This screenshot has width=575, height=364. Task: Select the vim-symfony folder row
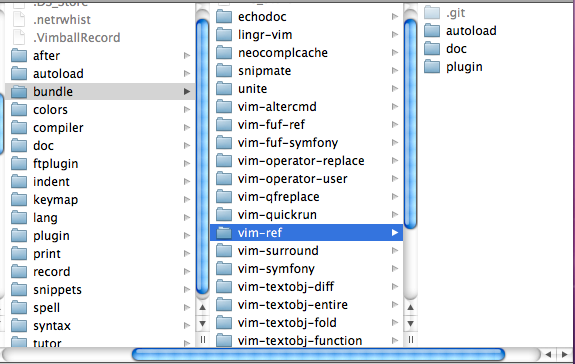(x=307, y=269)
